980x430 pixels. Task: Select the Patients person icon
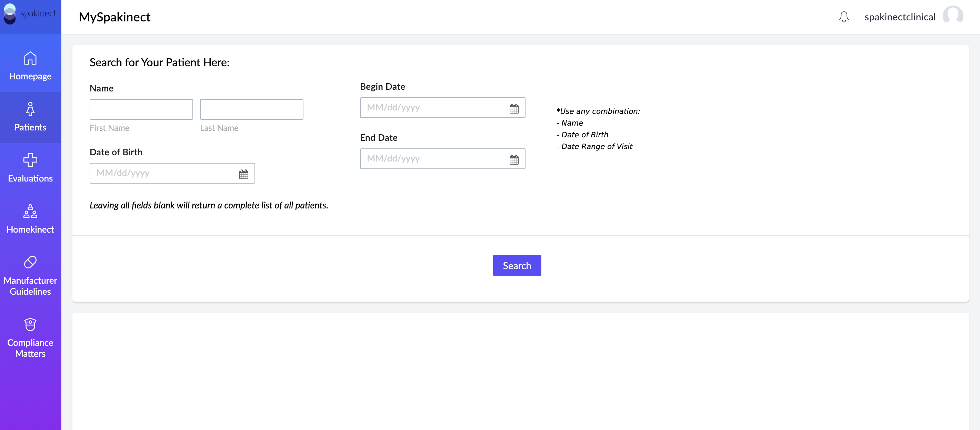click(x=30, y=109)
